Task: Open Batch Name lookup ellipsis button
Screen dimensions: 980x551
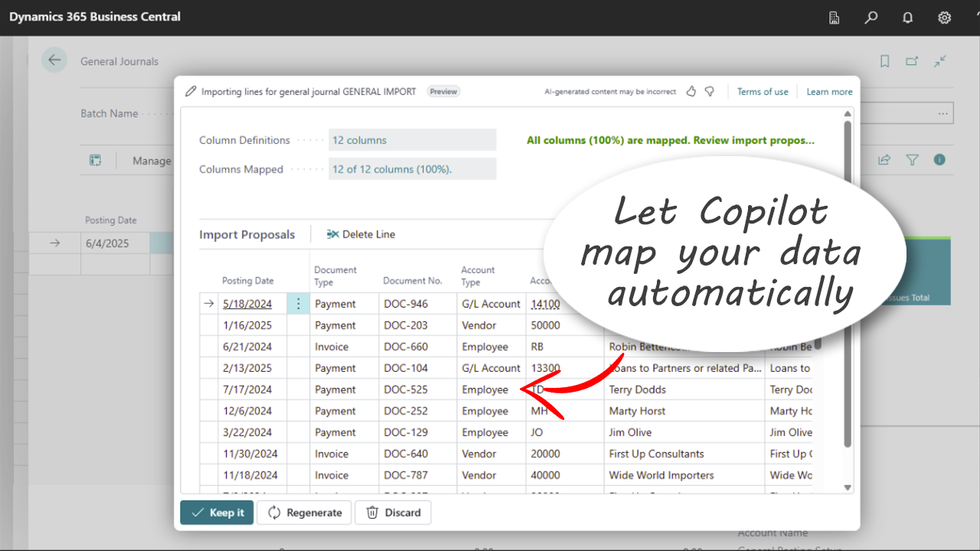Action: coord(942,113)
